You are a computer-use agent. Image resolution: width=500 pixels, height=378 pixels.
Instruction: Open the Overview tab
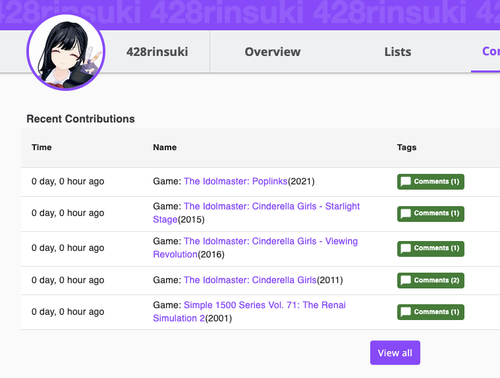click(272, 52)
